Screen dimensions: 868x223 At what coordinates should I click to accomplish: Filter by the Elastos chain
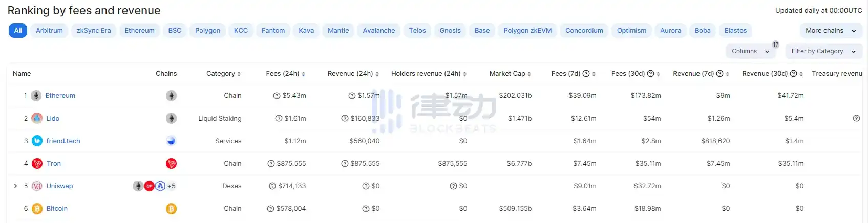click(x=735, y=31)
